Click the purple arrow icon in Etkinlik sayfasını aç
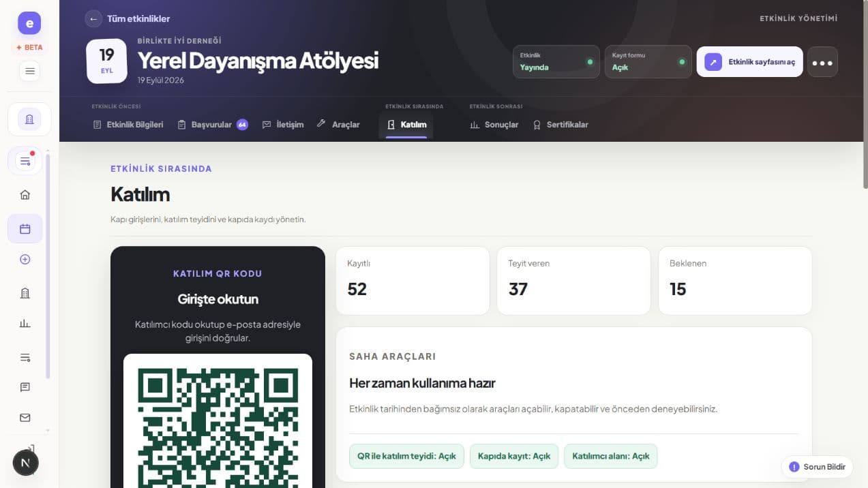 (x=713, y=62)
